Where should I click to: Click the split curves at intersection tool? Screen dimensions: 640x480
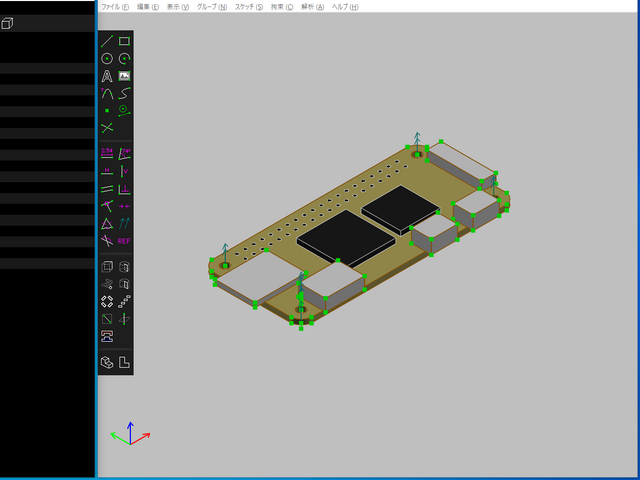click(x=107, y=128)
